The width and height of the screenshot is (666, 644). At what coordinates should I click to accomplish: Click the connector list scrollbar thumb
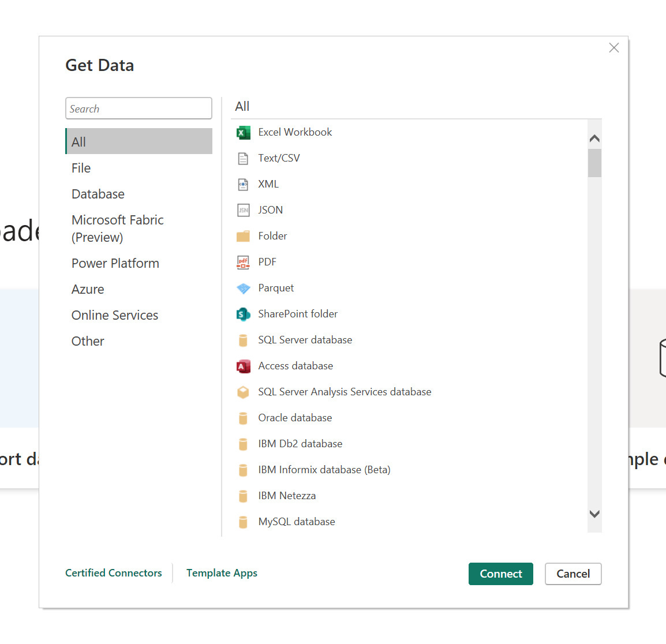(594, 163)
